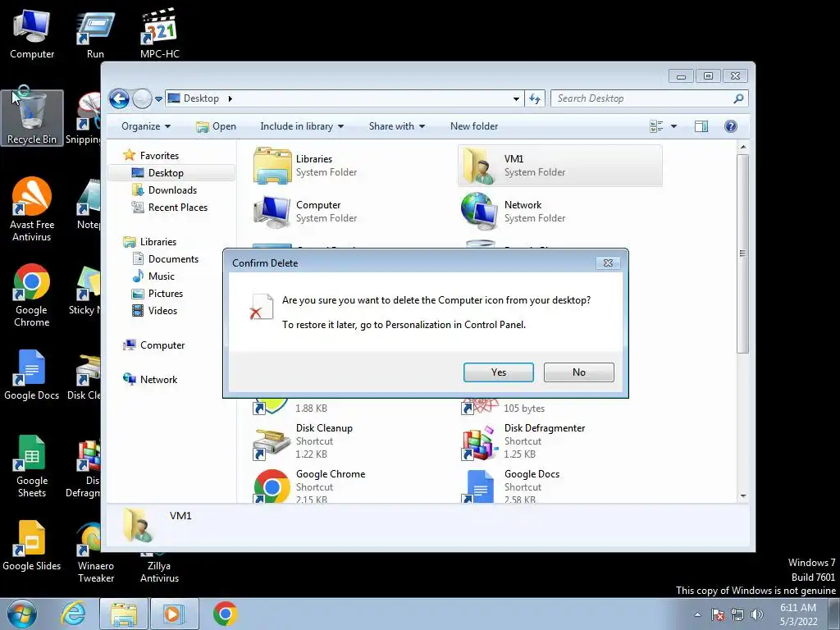This screenshot has width=840, height=630.
Task: Select the Recycle Bin desktop icon
Action: 32,117
